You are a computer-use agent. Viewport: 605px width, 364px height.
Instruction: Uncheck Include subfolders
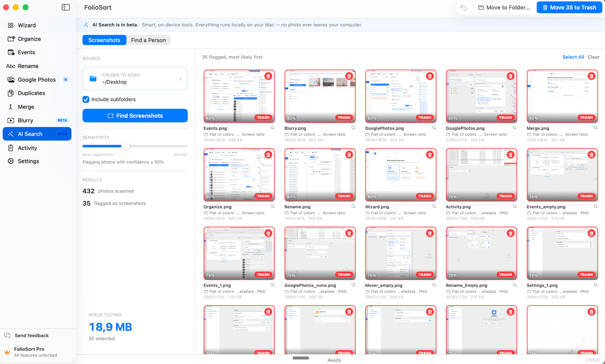click(86, 99)
